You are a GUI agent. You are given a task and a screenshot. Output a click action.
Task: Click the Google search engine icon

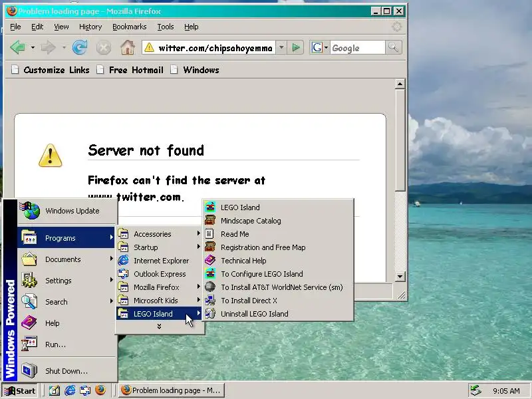click(x=317, y=47)
